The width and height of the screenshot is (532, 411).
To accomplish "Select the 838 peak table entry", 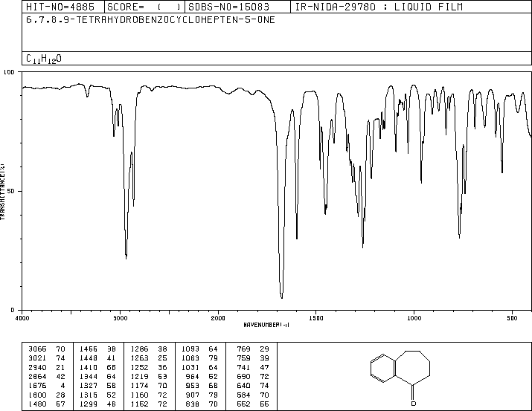I will tap(202, 404).
